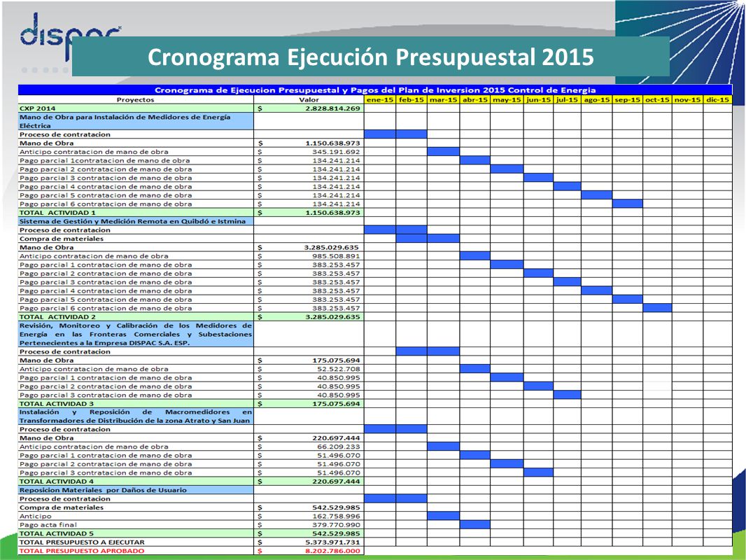Viewport: 746px width, 560px height.
Task: Select heading Revisión, Monitoreo y Calibración de los Medidores
Action: click(x=136, y=334)
